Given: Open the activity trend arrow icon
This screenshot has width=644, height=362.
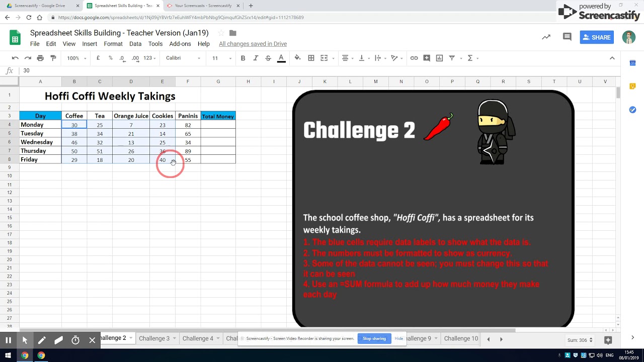Looking at the screenshot, I should [x=546, y=37].
